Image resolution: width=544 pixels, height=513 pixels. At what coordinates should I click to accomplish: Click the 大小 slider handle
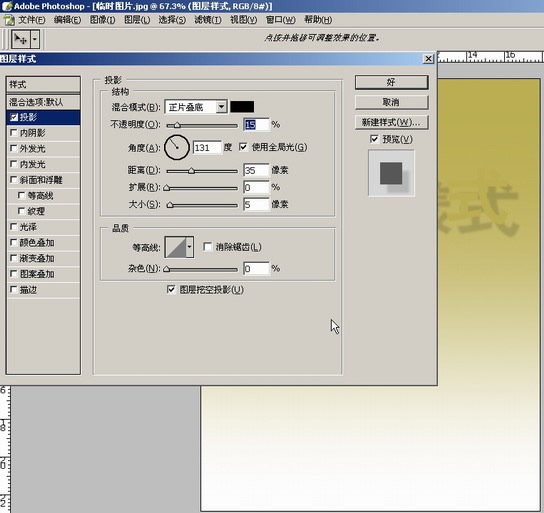tap(170, 205)
